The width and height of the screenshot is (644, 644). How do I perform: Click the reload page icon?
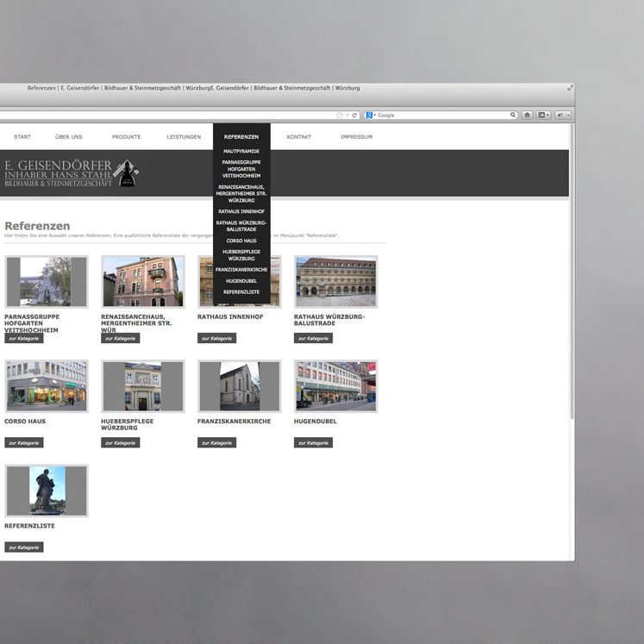click(x=354, y=115)
